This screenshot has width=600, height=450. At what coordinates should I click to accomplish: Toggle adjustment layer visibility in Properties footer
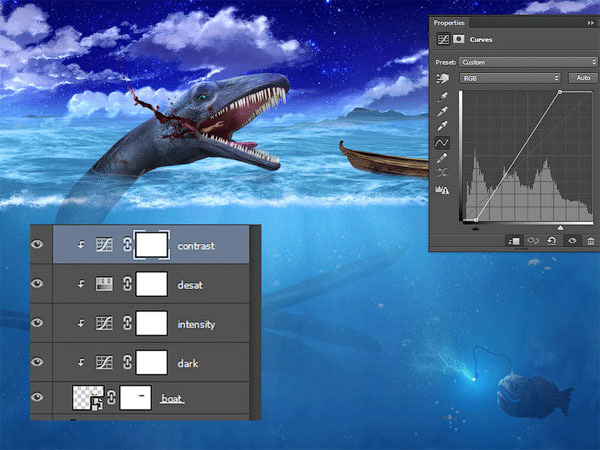(x=572, y=241)
